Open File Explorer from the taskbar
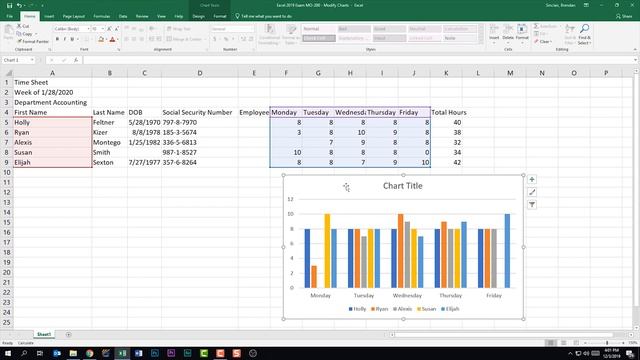 pyautogui.click(x=73, y=353)
